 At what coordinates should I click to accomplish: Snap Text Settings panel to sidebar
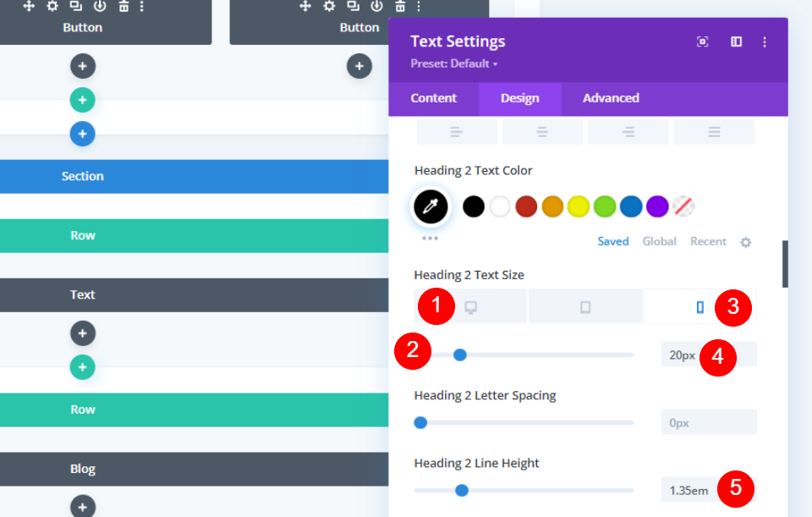pos(736,41)
